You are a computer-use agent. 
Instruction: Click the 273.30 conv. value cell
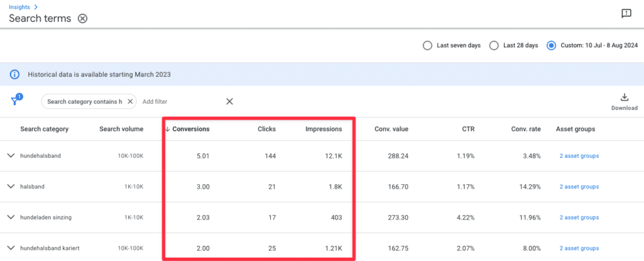point(398,218)
